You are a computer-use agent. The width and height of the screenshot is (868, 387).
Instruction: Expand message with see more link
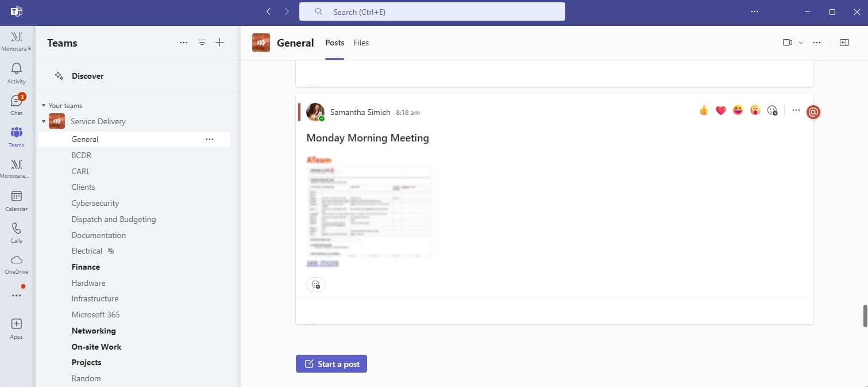(322, 262)
